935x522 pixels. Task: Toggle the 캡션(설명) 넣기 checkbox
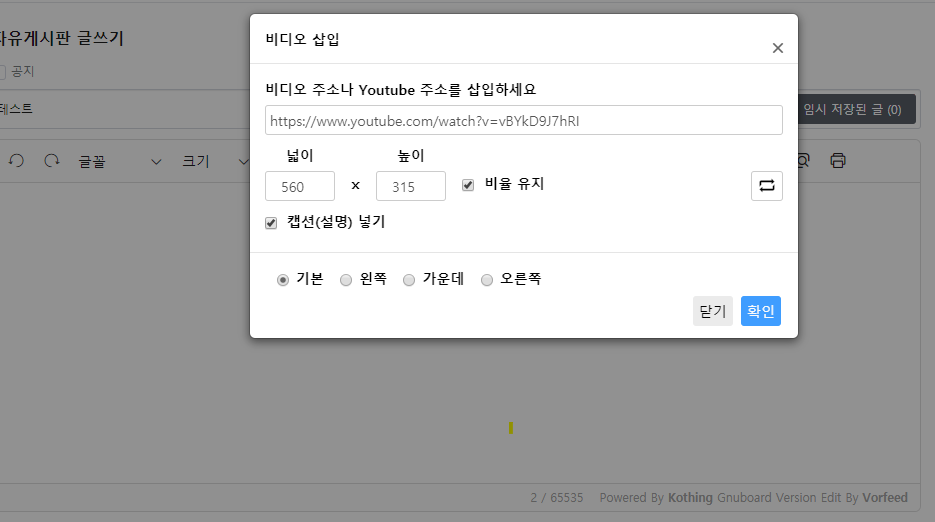tap(271, 223)
